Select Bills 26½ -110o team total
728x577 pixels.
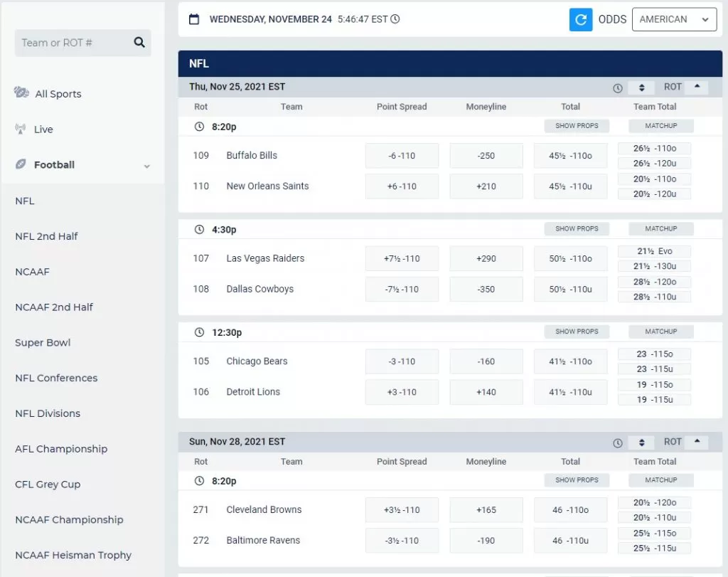click(655, 148)
